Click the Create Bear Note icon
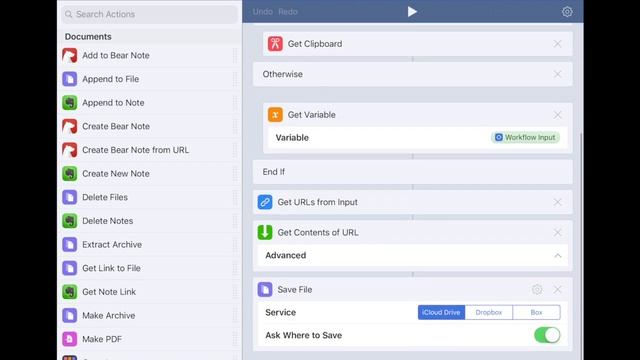 (70, 127)
